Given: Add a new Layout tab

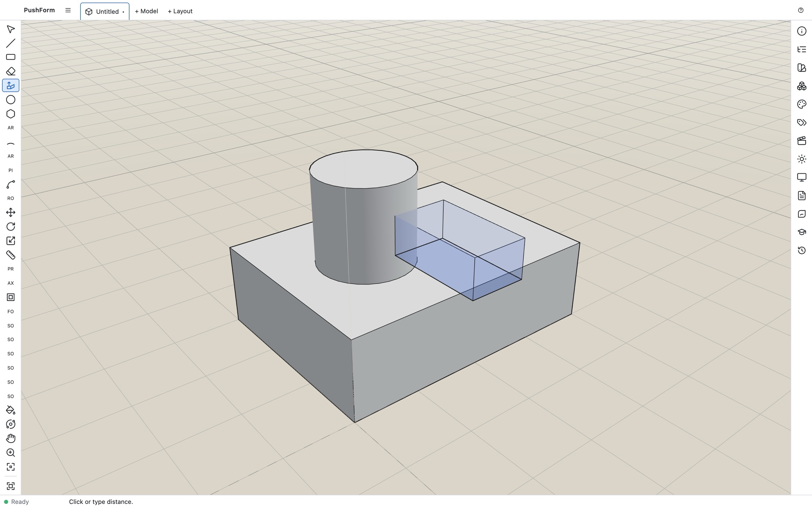Looking at the screenshot, I should pyautogui.click(x=180, y=11).
